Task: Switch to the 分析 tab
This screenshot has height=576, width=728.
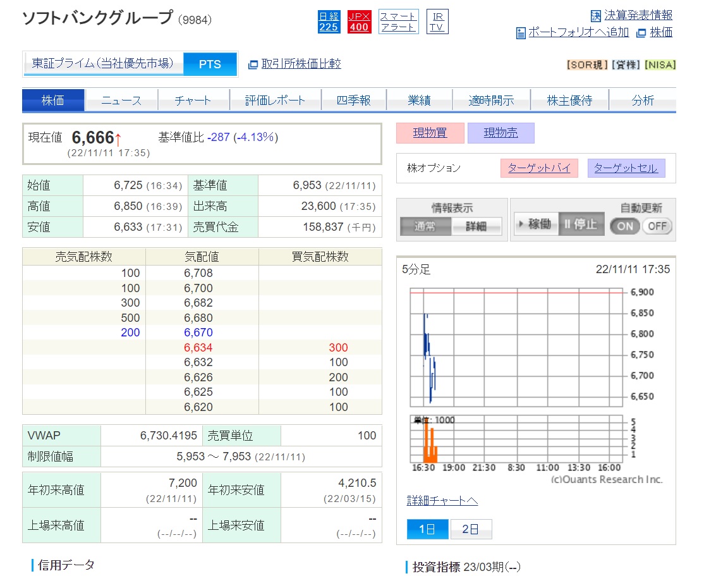Action: tap(643, 101)
